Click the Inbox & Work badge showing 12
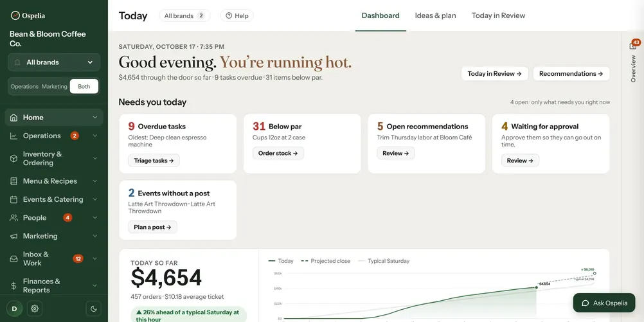Viewport: 644px width, 322px height. tap(78, 259)
